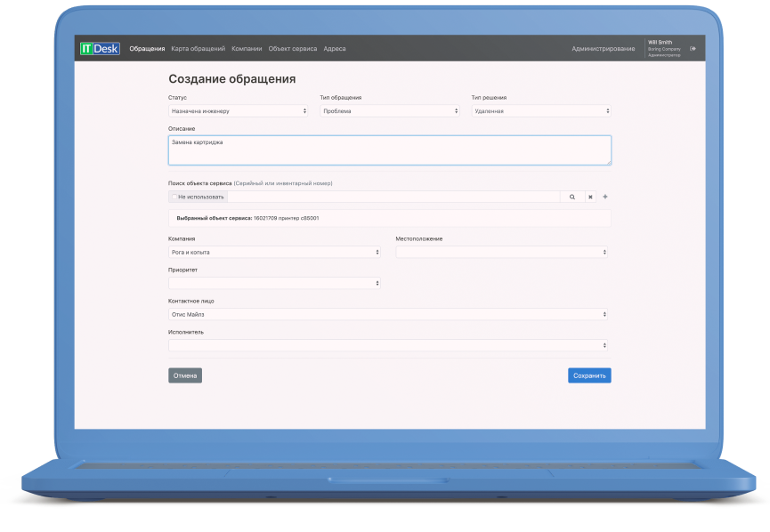Viewport: 770px width, 532px height.
Task: Expand the 'Местоположение' dropdown
Action: (502, 252)
